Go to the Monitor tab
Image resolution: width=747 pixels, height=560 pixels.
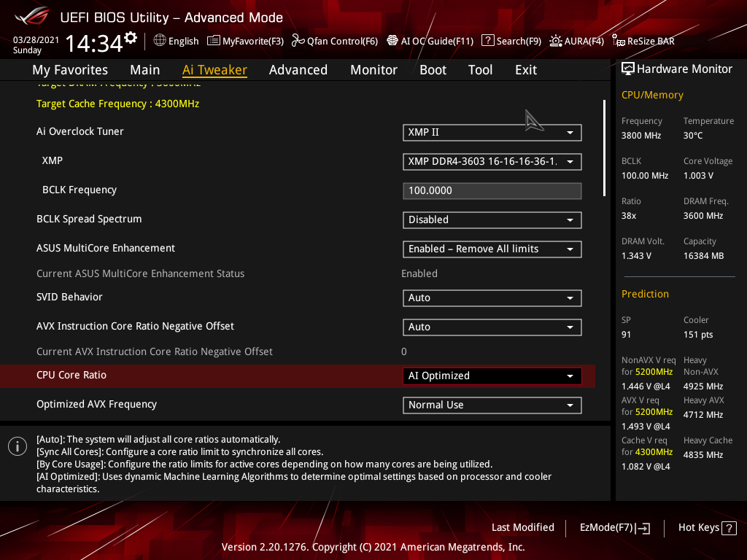click(374, 70)
